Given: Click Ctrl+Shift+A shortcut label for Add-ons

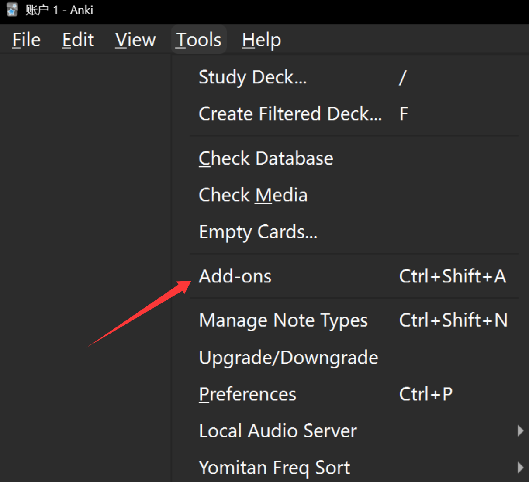Looking at the screenshot, I should click(452, 276).
